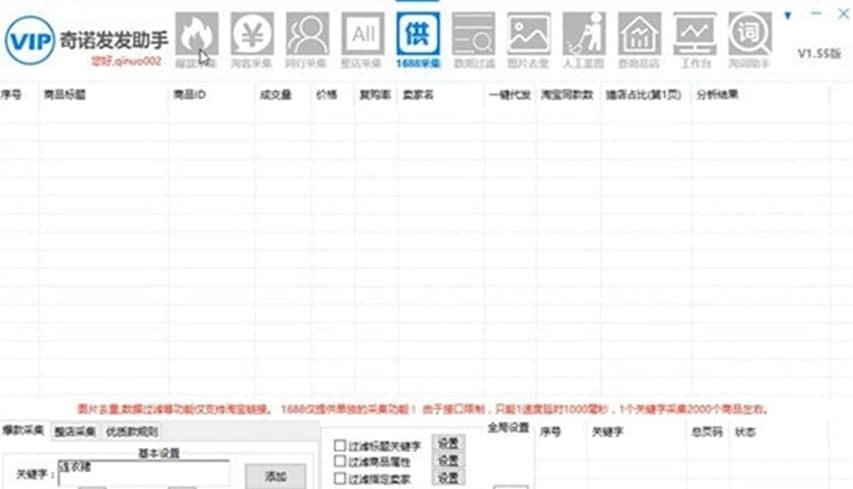Click the 序号 header in main table
This screenshot has width=853, height=489.
pos(11,95)
